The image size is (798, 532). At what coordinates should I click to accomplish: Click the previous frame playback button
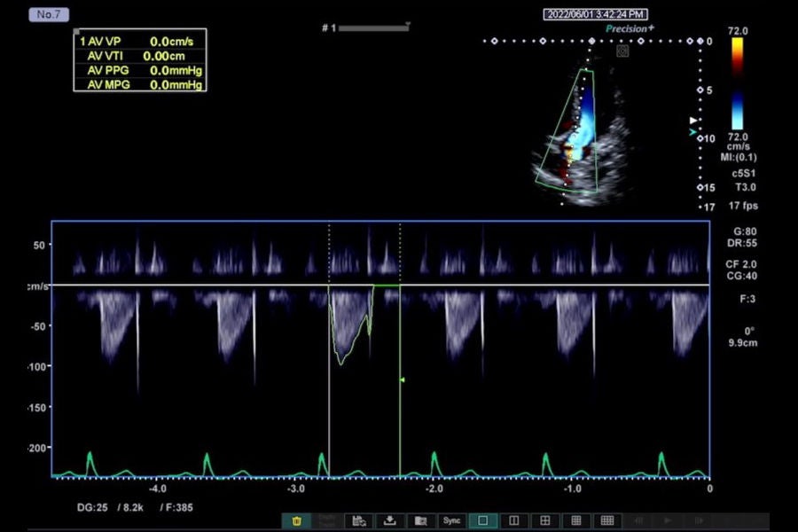(x=638, y=520)
